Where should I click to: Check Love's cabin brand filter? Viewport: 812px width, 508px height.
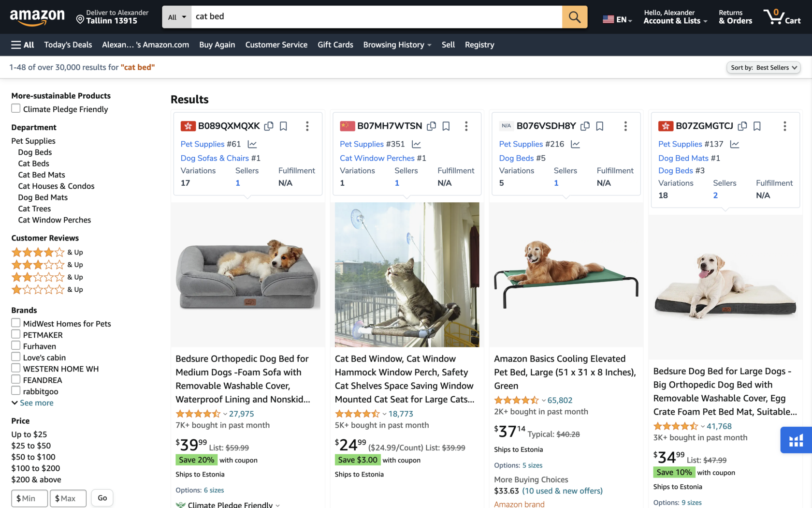tap(16, 357)
